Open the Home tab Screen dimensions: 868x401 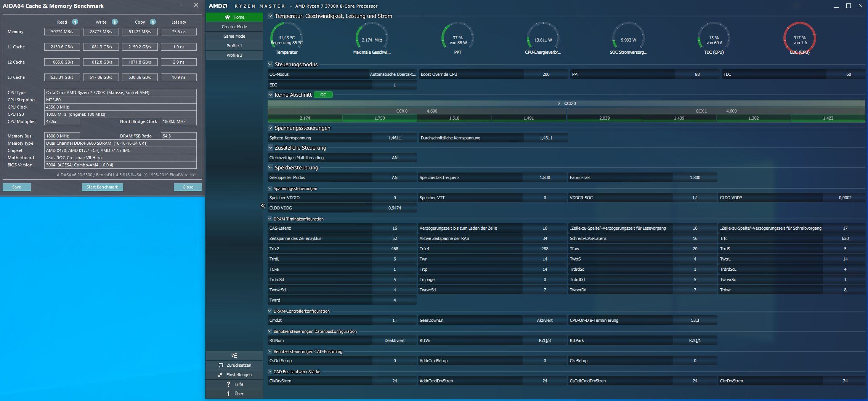[x=234, y=17]
